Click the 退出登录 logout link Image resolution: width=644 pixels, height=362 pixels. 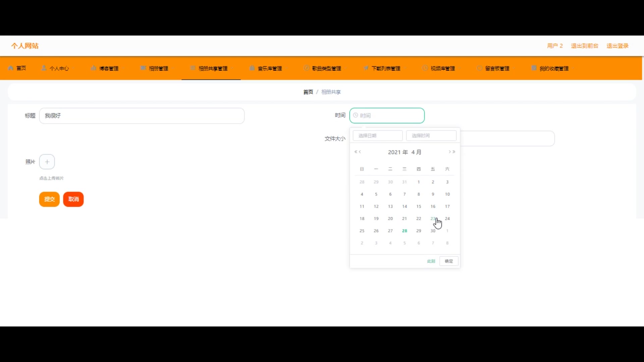[x=617, y=46]
